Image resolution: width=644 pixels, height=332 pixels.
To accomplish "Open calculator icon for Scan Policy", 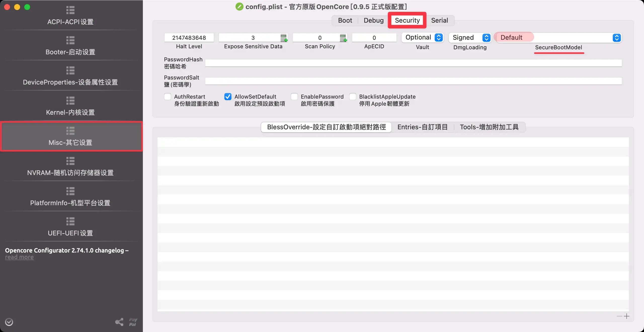I will click(343, 38).
